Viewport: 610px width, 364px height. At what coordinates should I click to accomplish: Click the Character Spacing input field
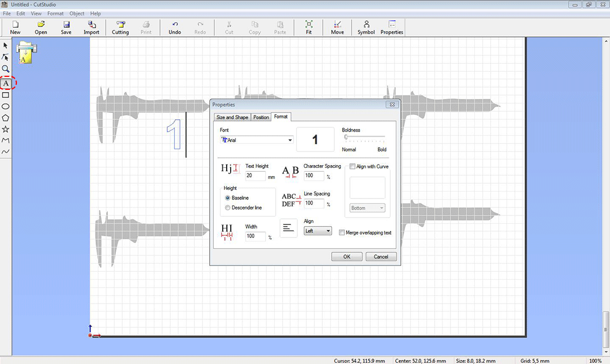(314, 176)
